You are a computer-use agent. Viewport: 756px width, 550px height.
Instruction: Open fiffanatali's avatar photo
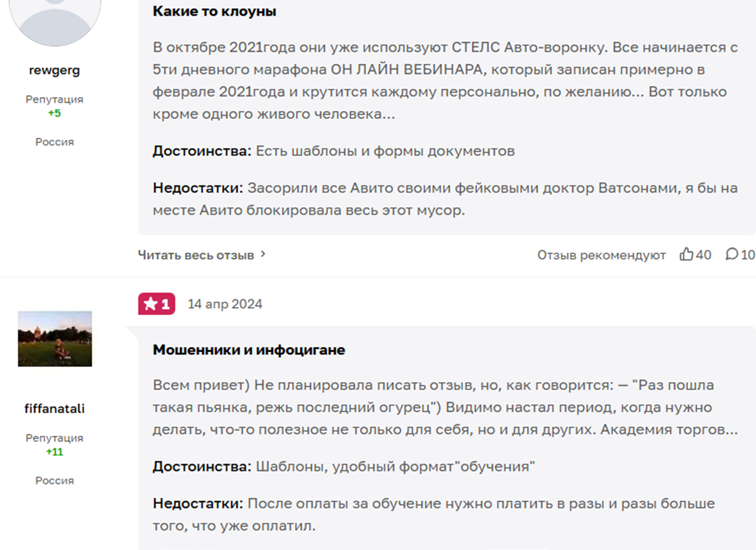(x=54, y=339)
